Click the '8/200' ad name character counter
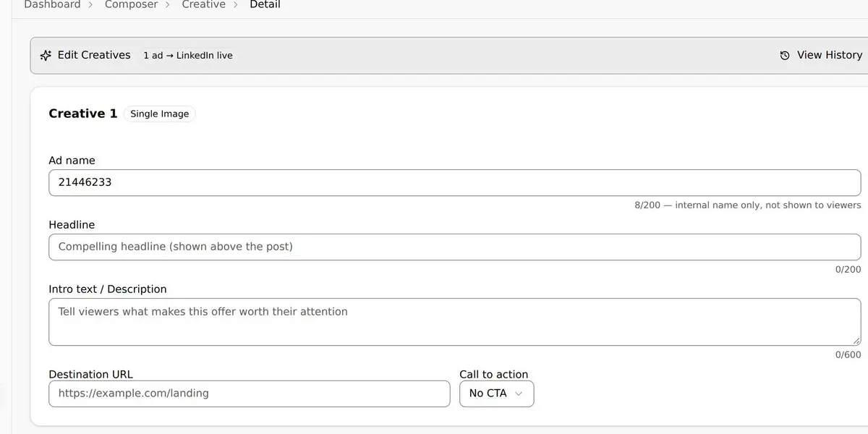Screen dimensions: 868x434 [647, 205]
